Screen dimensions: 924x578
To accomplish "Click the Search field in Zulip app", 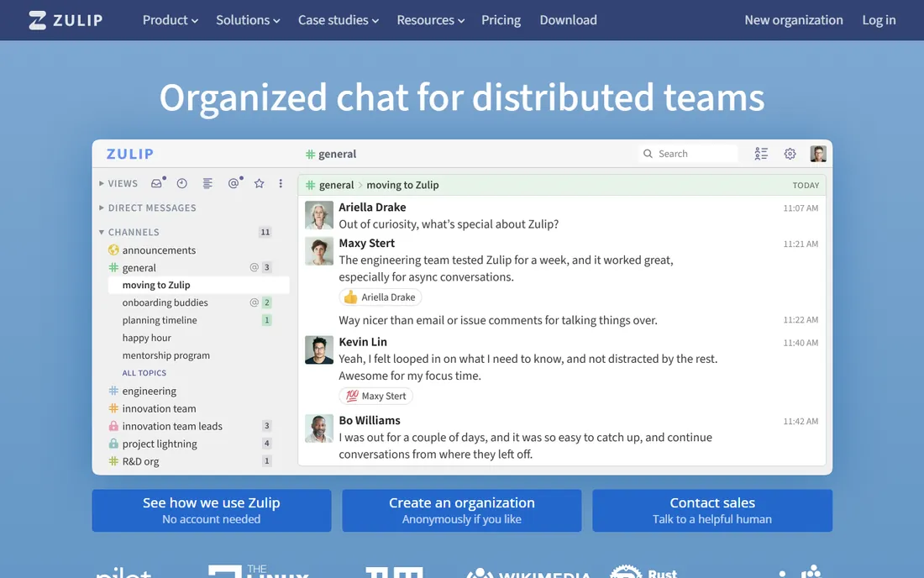I will [688, 154].
